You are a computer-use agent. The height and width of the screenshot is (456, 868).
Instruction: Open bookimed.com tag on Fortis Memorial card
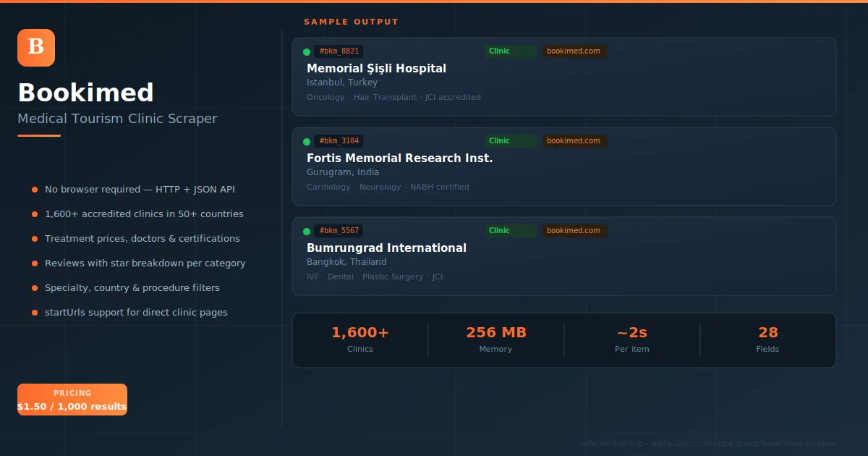tap(574, 141)
